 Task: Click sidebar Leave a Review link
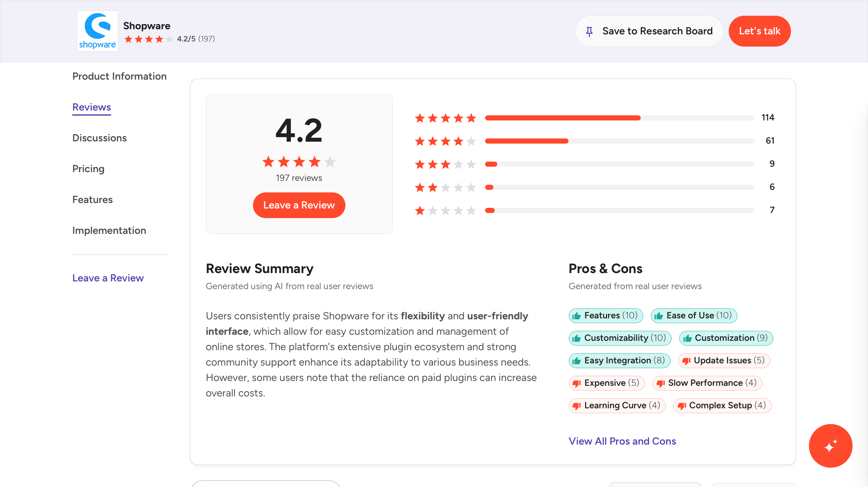(108, 278)
